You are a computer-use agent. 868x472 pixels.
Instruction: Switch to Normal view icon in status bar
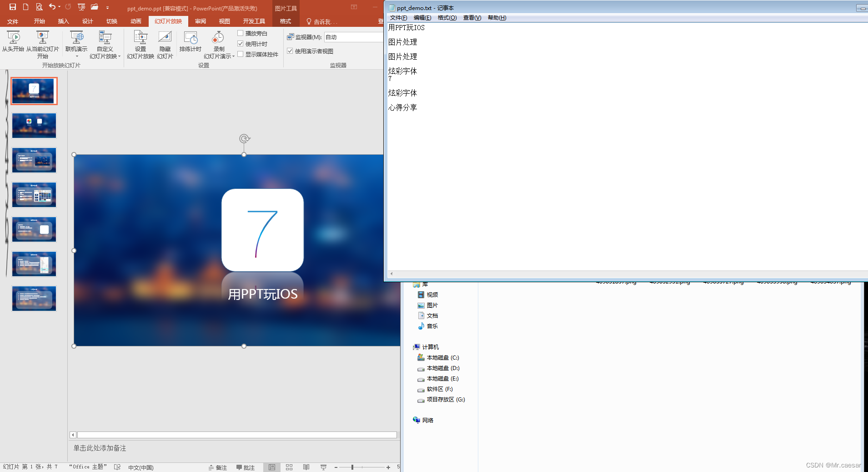272,467
